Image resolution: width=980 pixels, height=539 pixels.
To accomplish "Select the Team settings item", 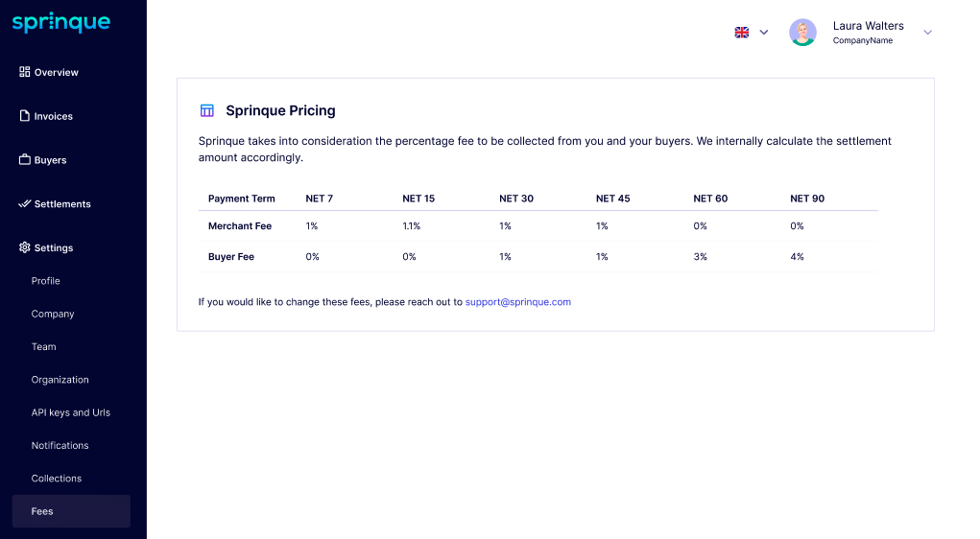I will (44, 347).
